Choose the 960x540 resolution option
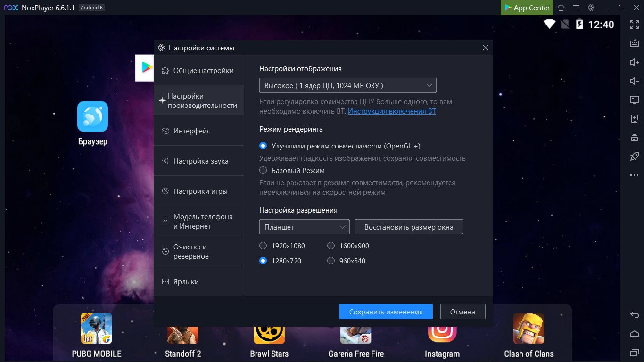 (331, 261)
